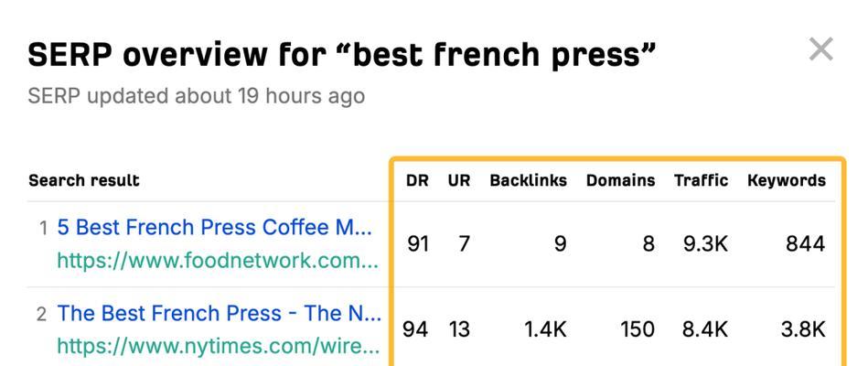
Task: Open referring domains 8 for Food Network
Action: (x=648, y=243)
